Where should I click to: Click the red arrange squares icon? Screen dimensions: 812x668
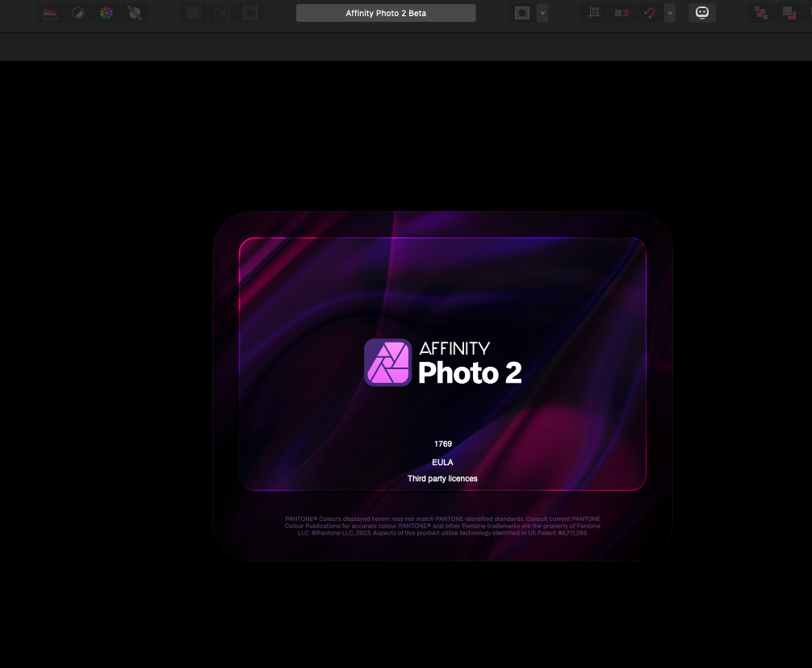[x=761, y=13]
